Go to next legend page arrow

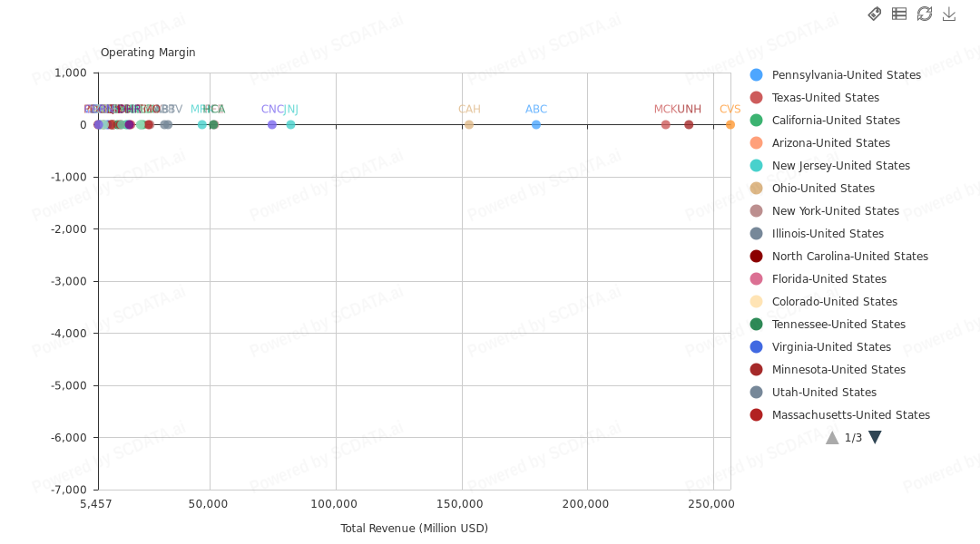(875, 438)
